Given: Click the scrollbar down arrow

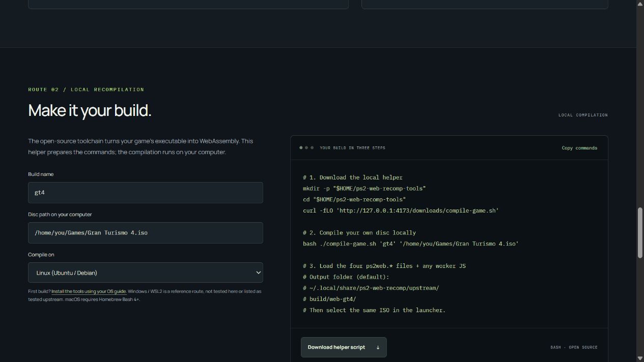Looking at the screenshot, I should pos(640,358).
